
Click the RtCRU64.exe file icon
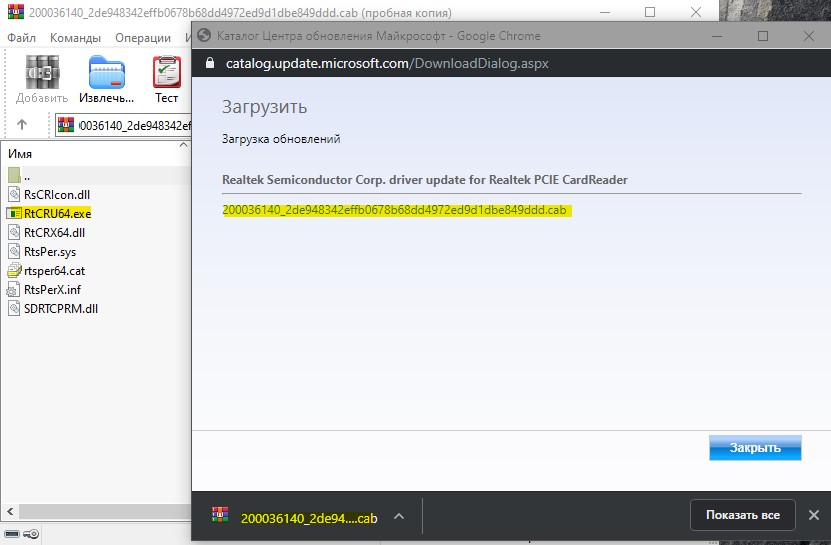(14, 214)
